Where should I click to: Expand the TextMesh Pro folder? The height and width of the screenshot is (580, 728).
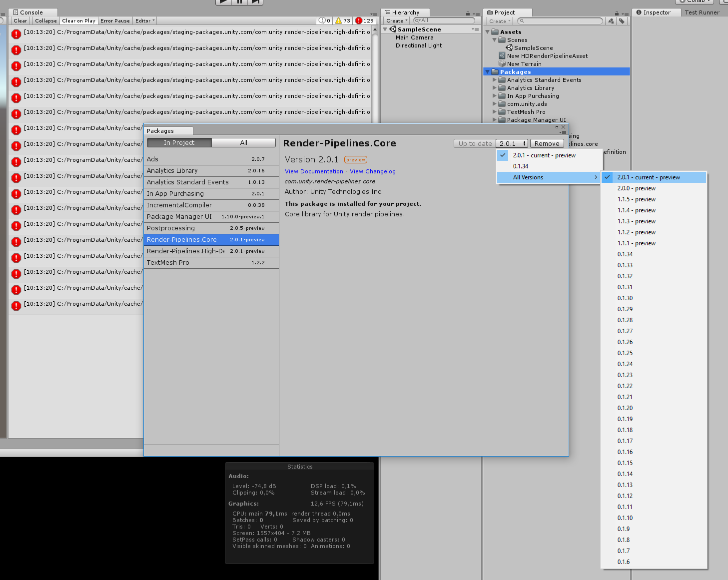click(x=495, y=112)
